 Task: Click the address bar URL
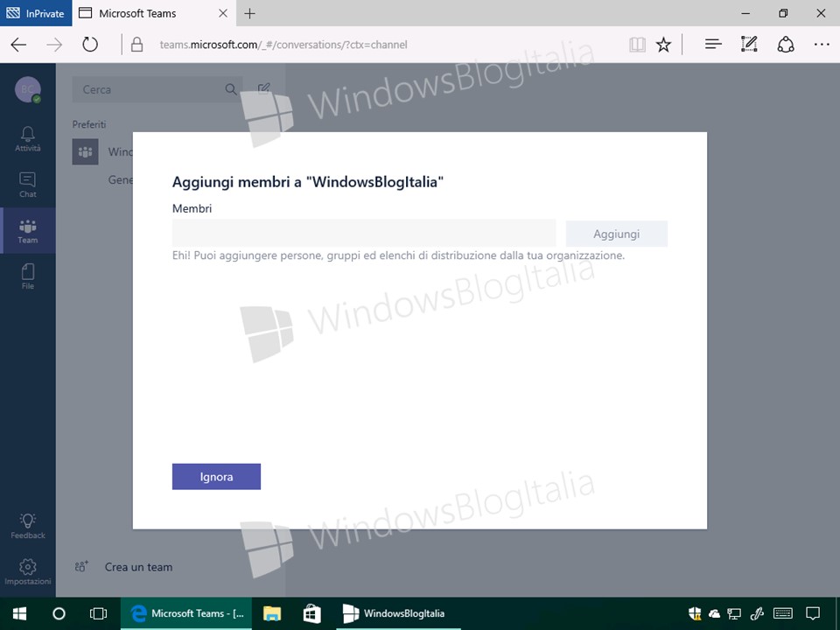283,45
